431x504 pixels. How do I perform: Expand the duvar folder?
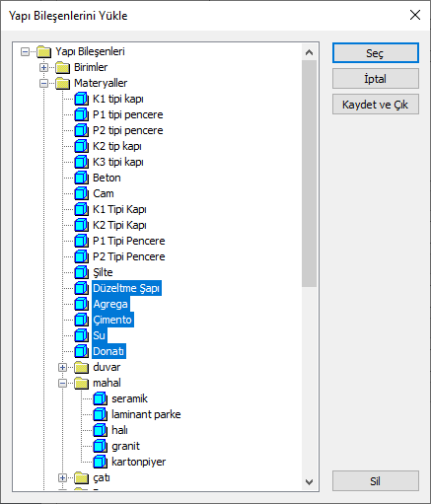[x=62, y=367]
